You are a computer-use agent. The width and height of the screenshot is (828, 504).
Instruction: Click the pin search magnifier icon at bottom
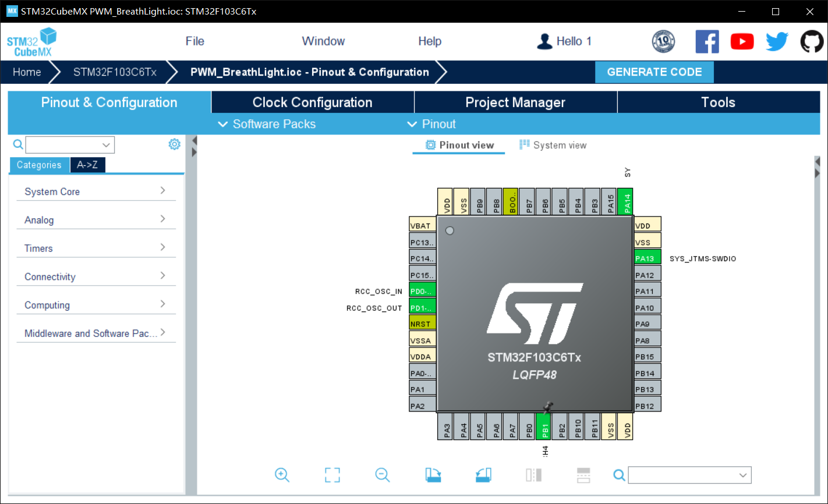point(619,475)
